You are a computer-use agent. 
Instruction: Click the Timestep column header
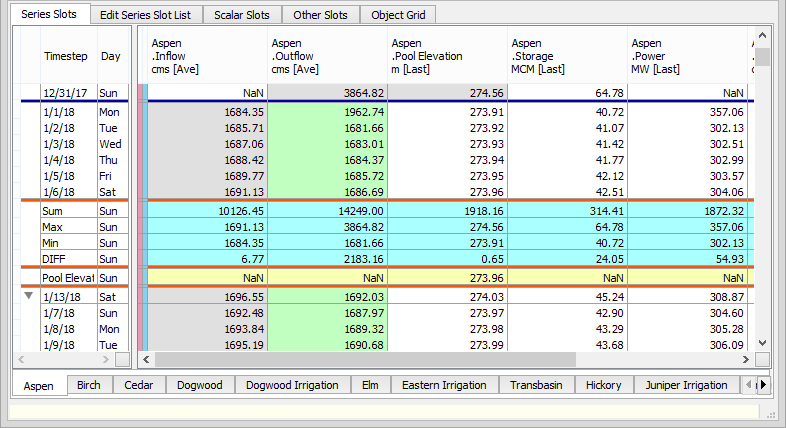(x=66, y=56)
